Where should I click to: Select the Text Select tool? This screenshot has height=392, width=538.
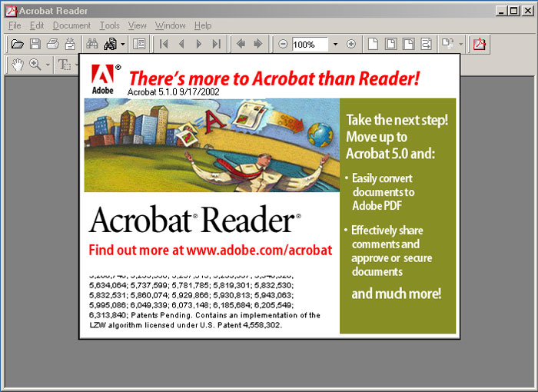[64, 65]
